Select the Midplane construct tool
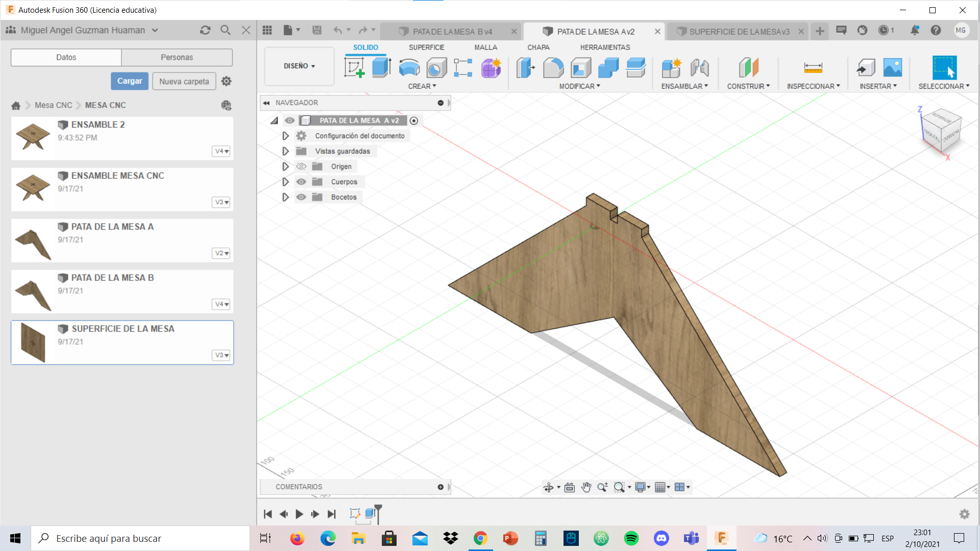The height and width of the screenshot is (551, 980). (748, 67)
